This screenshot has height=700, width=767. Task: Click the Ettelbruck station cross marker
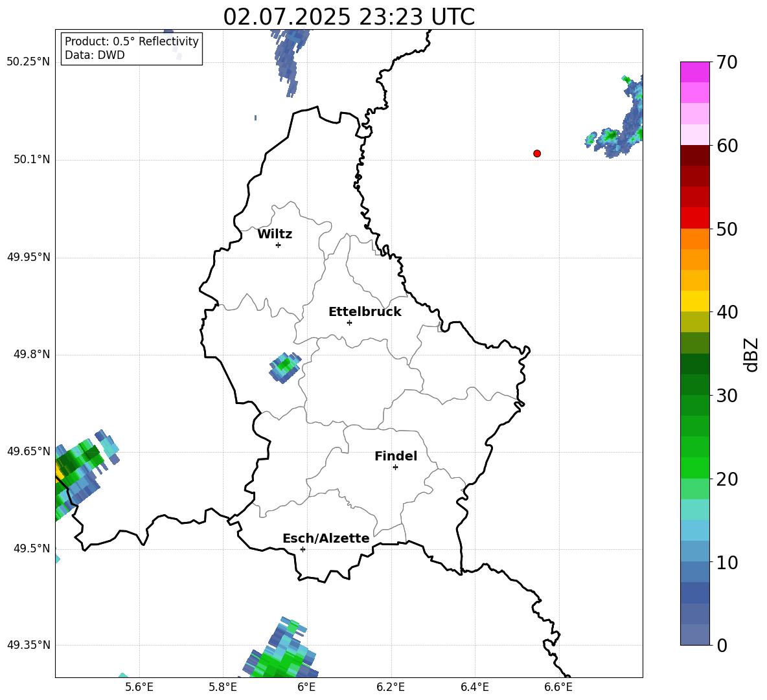349,322
